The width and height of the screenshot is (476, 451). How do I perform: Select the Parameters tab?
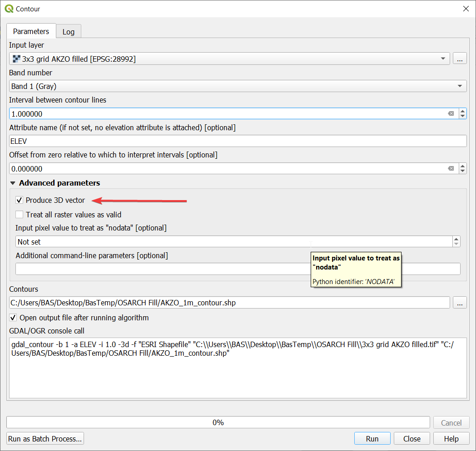pos(31,31)
